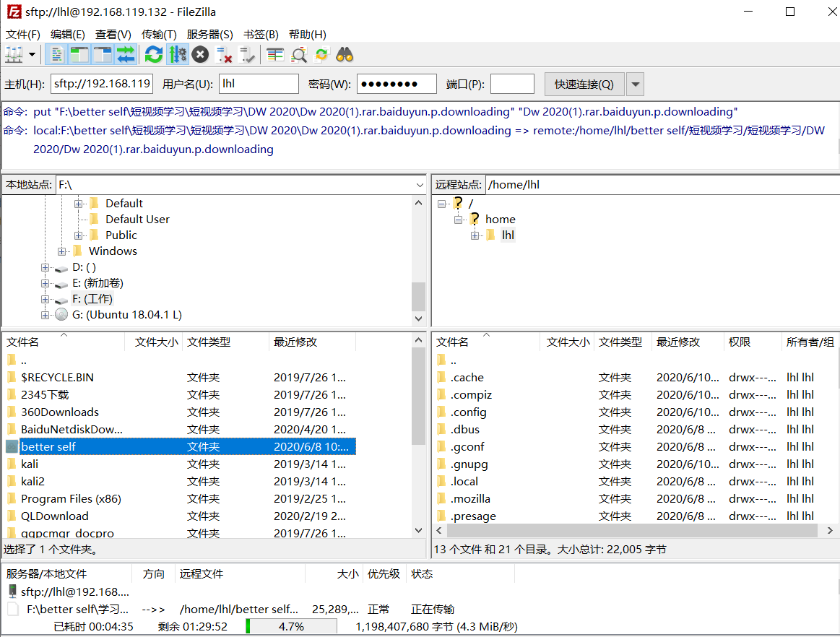Open 服务器(S) menu
This screenshot has width=840, height=637.
[209, 34]
